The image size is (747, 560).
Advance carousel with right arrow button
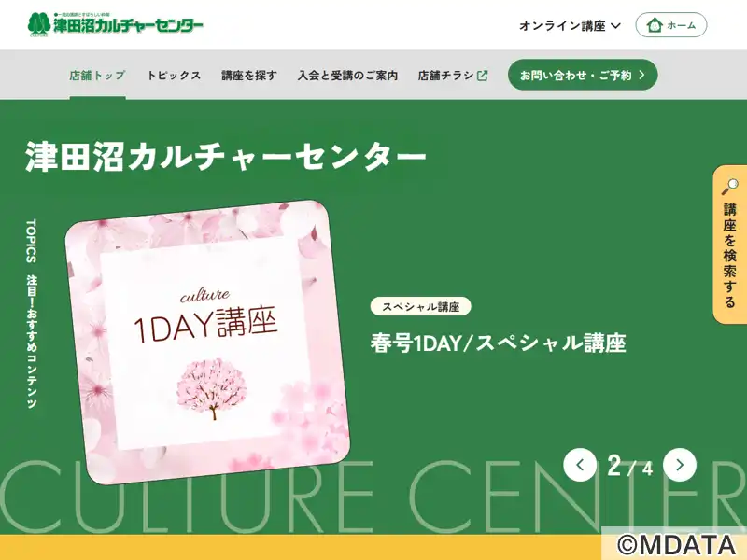click(680, 465)
